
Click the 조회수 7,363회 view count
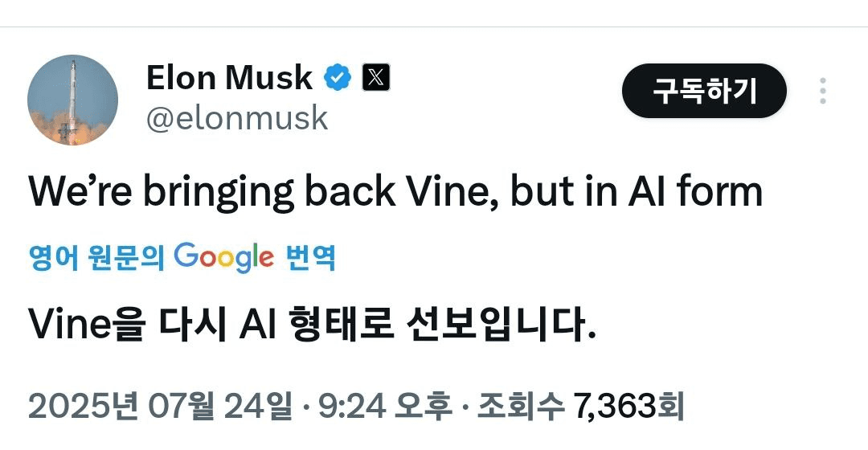(x=581, y=407)
